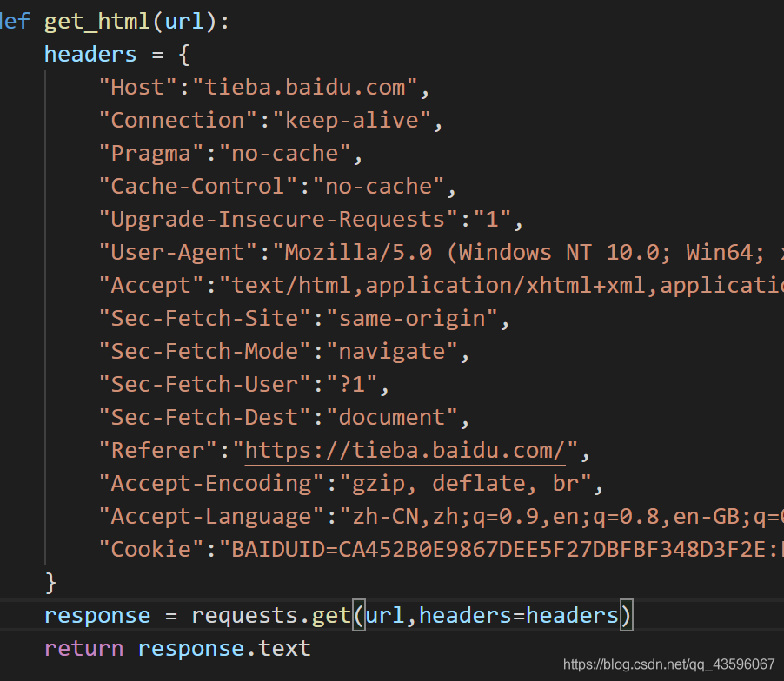Click the zh-CN language value string
Image resolution: width=784 pixels, height=681 pixels.
(561, 516)
